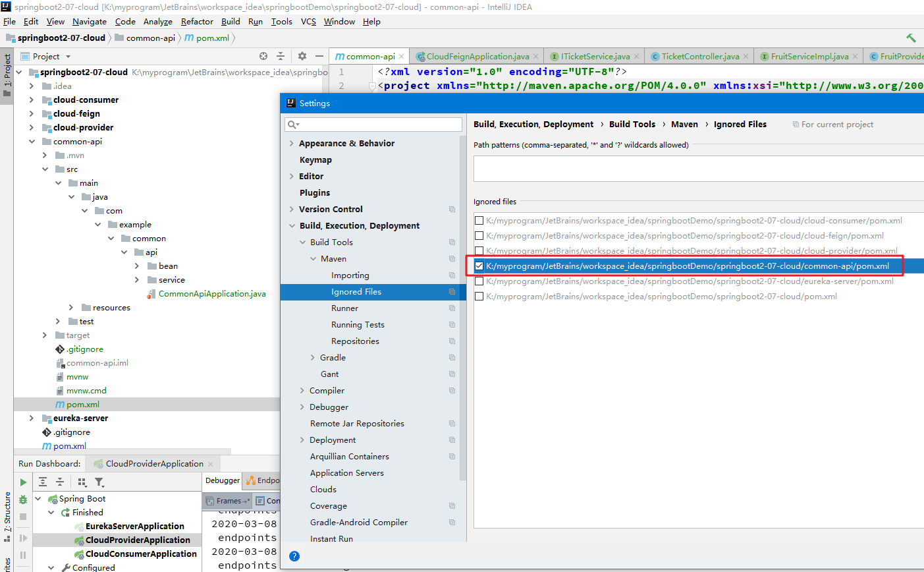
Task: Open the Group By grid icon menu
Action: pyautogui.click(x=82, y=482)
